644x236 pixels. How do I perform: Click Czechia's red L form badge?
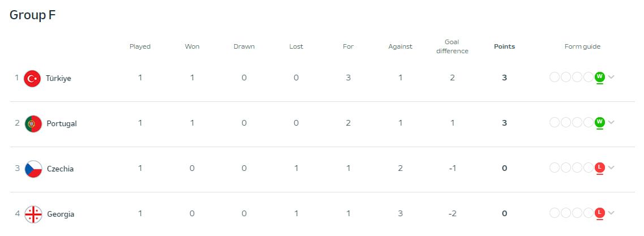tap(600, 168)
